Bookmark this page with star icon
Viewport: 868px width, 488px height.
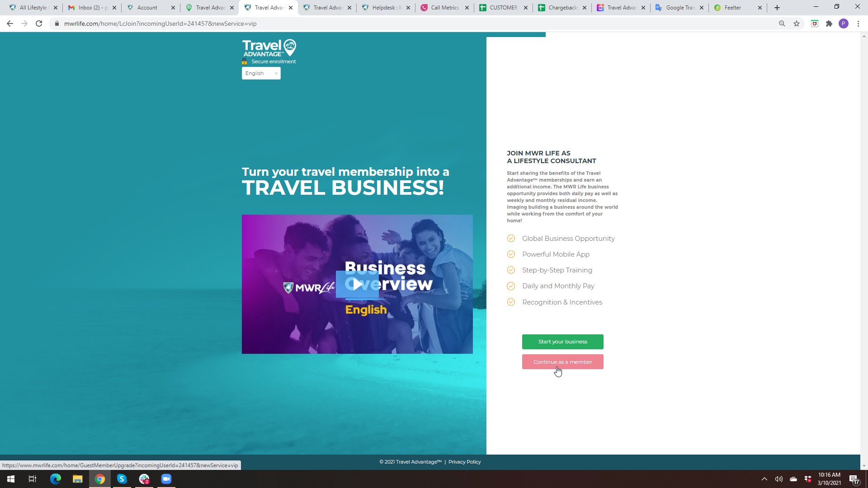797,23
